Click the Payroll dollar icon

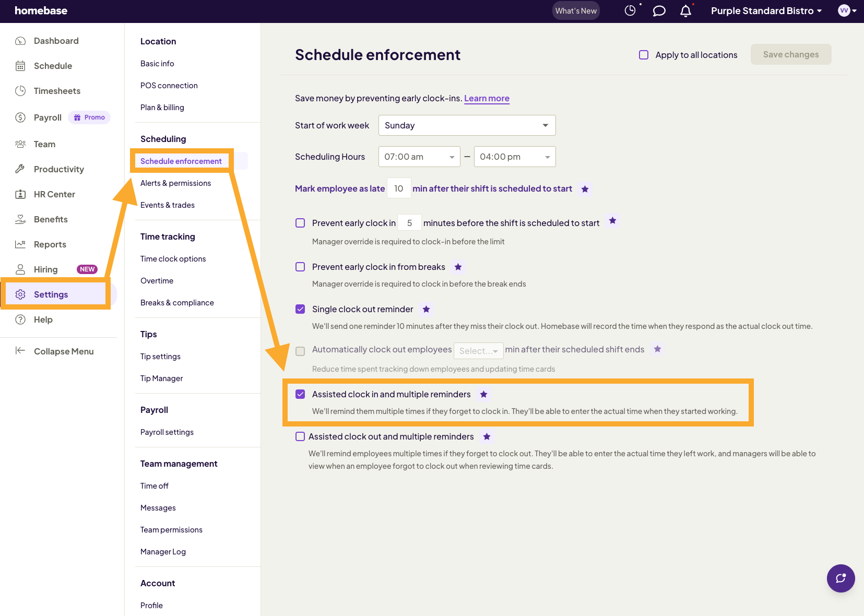click(20, 117)
